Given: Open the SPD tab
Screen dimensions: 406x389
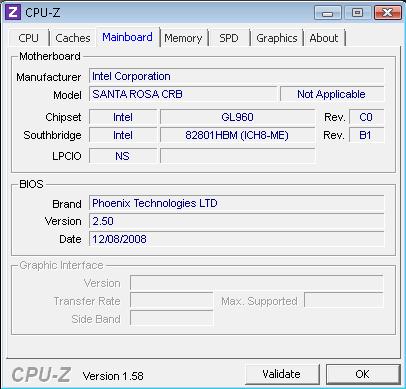Looking at the screenshot, I should coord(229,38).
